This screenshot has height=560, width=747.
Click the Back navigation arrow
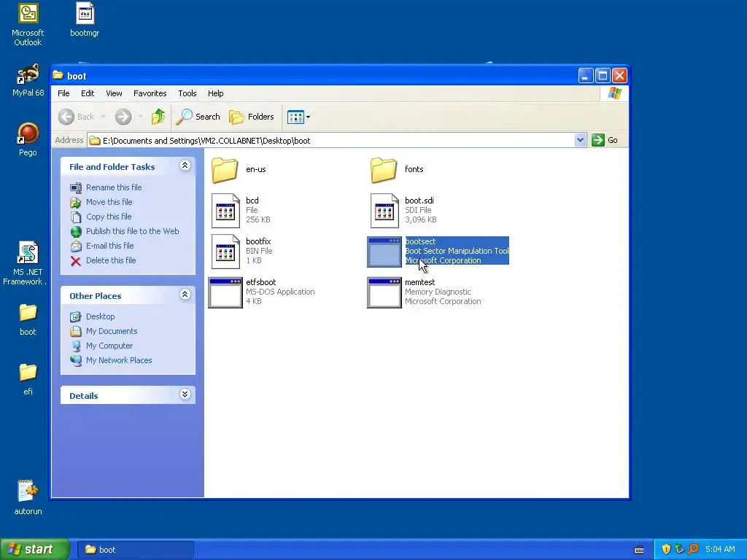(66, 117)
